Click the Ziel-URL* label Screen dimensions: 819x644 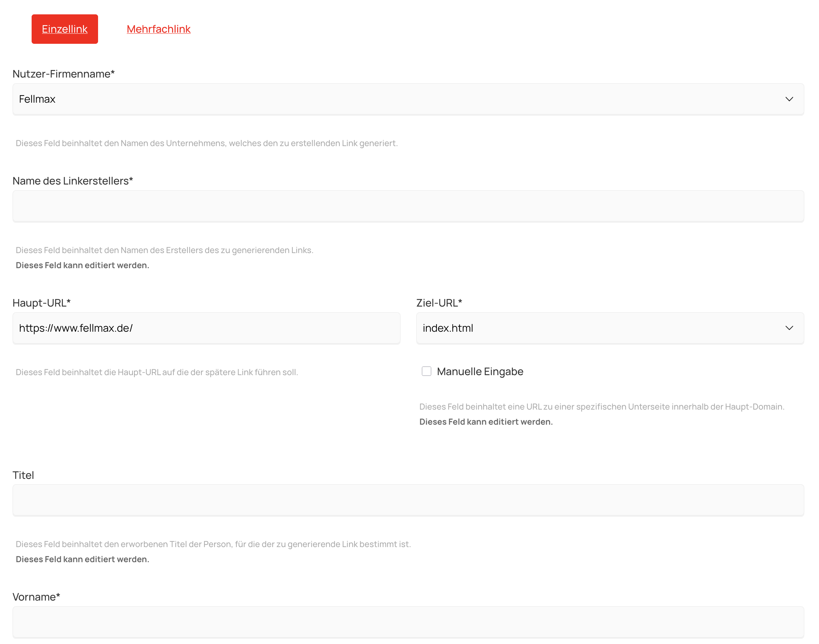tap(439, 303)
